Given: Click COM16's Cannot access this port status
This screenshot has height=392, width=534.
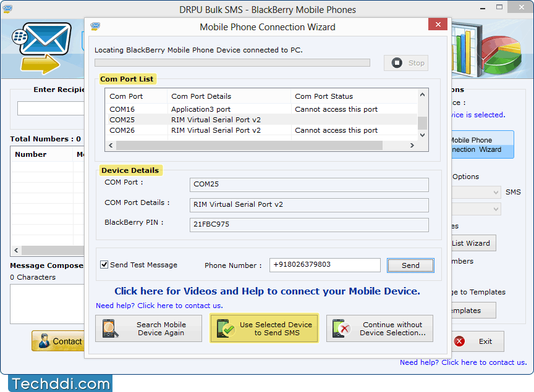Looking at the screenshot, I should coord(336,109).
